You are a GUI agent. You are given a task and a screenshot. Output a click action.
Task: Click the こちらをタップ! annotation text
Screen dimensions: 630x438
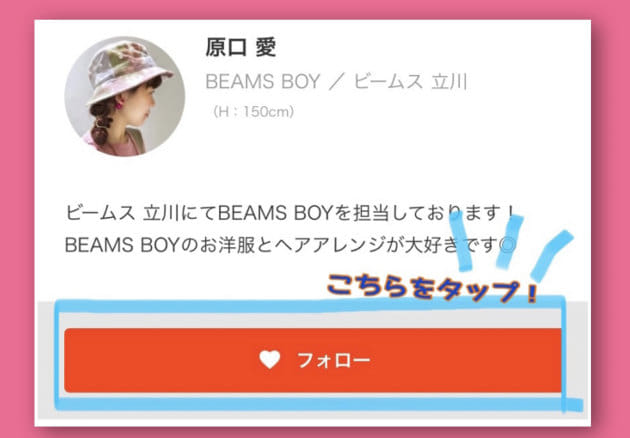tap(432, 287)
